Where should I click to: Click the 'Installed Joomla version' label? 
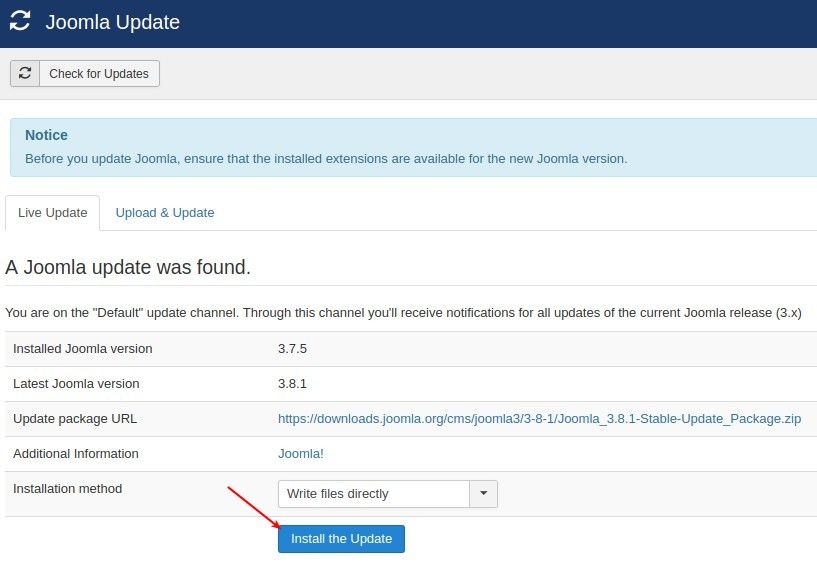click(x=83, y=349)
